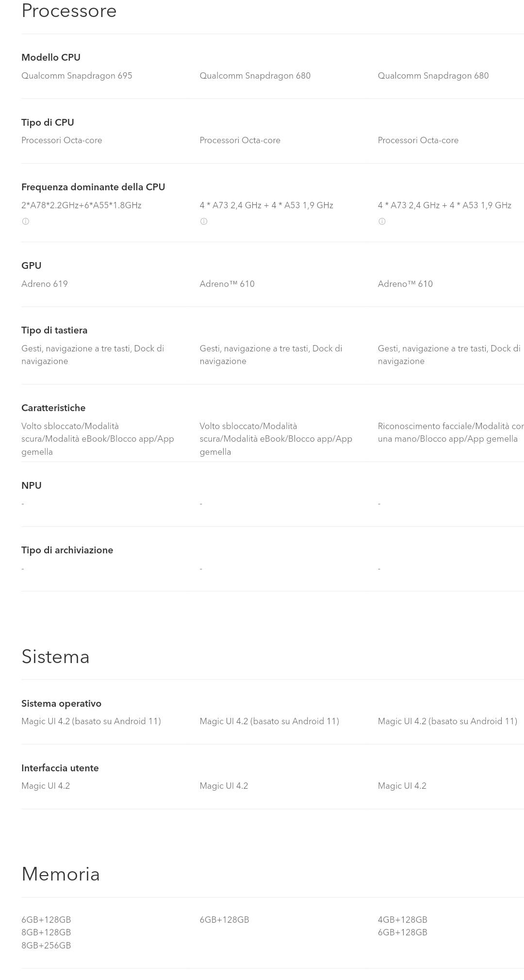Select the Tipo di tastiera label
The width and height of the screenshot is (524, 980).
click(x=54, y=330)
